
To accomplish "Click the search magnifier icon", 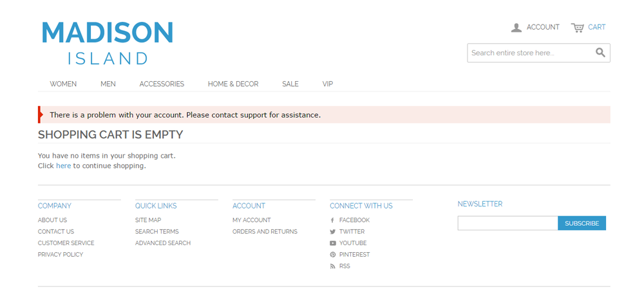I will [600, 53].
